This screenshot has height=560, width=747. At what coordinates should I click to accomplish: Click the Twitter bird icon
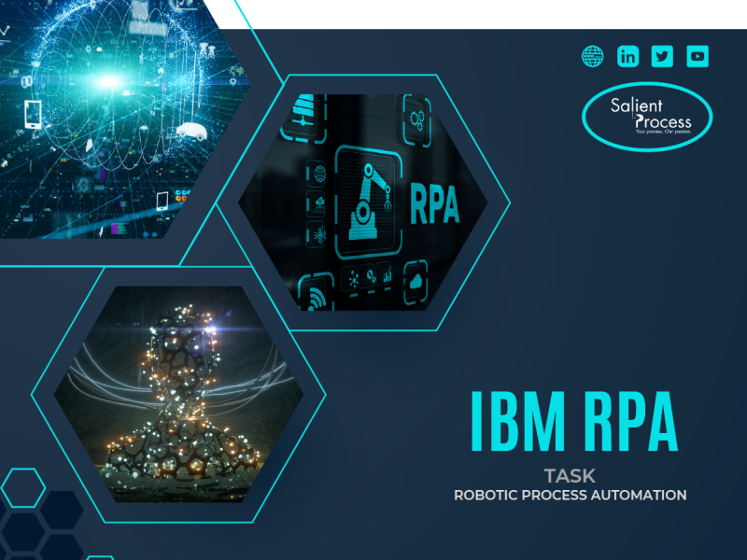pos(662,56)
